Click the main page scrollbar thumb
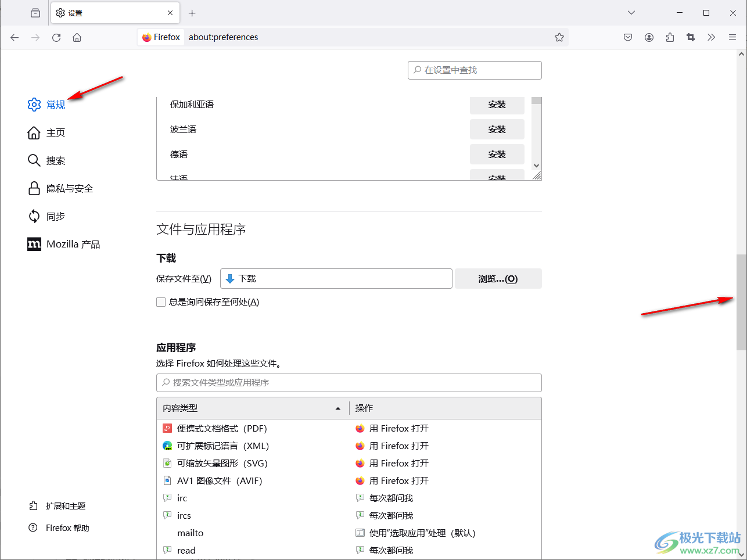The width and height of the screenshot is (747, 560). tap(741, 302)
